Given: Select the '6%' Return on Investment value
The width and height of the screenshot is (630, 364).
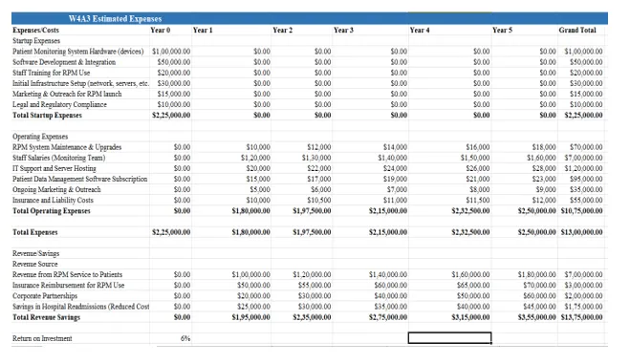Looking at the screenshot, I should pos(185,338).
